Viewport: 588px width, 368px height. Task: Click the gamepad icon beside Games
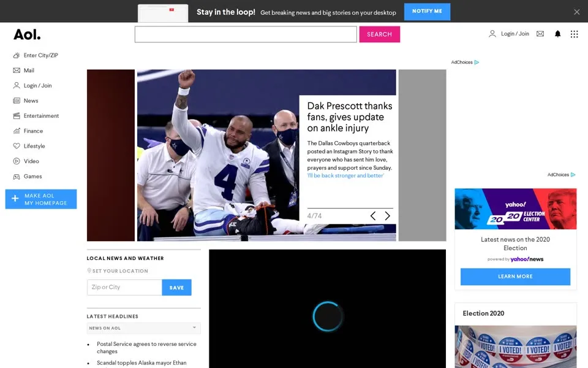[17, 176]
